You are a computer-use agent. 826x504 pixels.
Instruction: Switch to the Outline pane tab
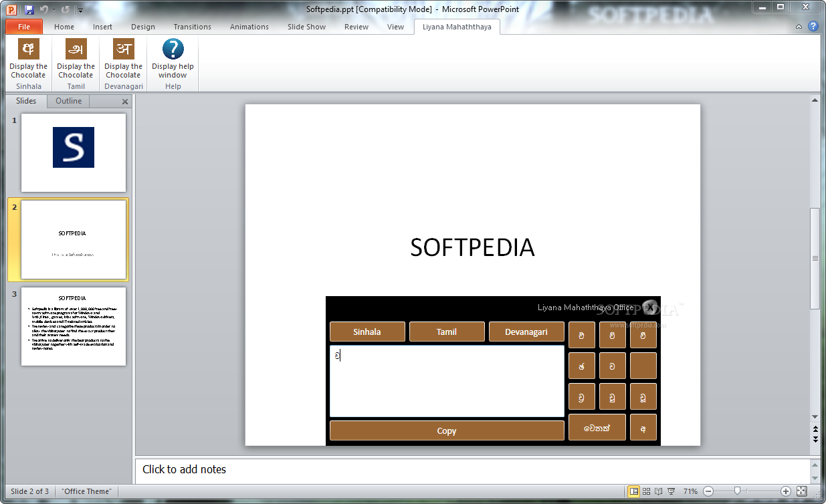pyautogui.click(x=69, y=102)
